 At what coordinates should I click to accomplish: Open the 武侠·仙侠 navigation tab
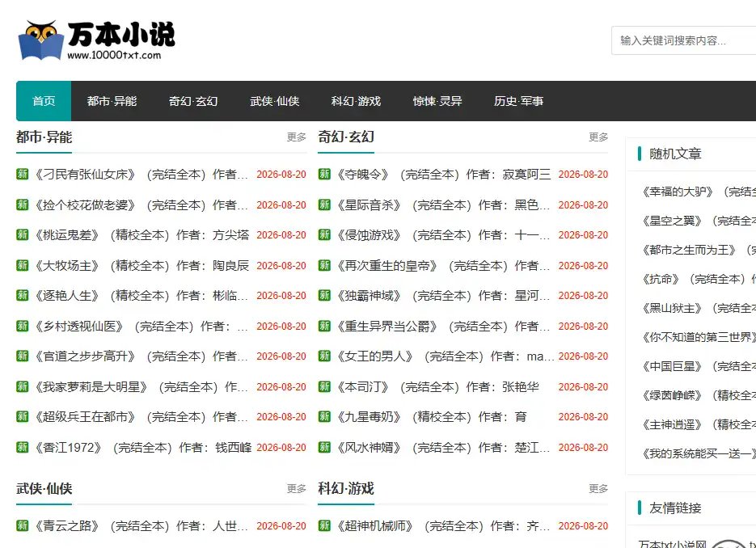pos(275,101)
